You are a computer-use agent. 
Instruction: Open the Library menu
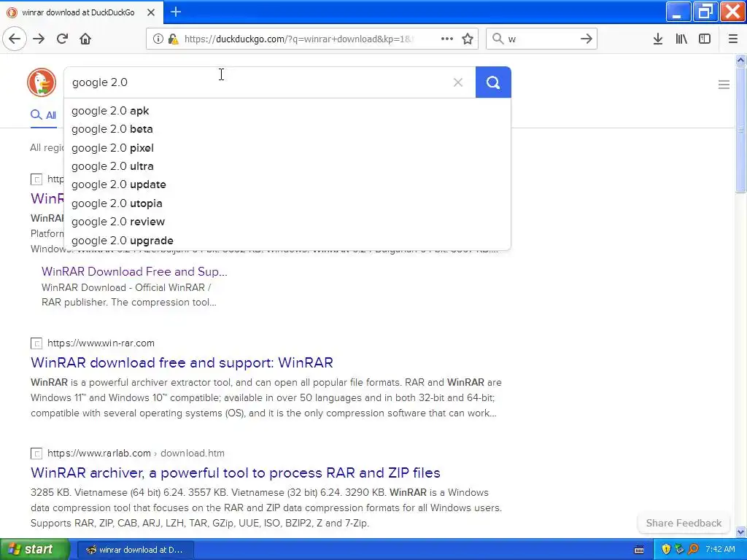[681, 39]
